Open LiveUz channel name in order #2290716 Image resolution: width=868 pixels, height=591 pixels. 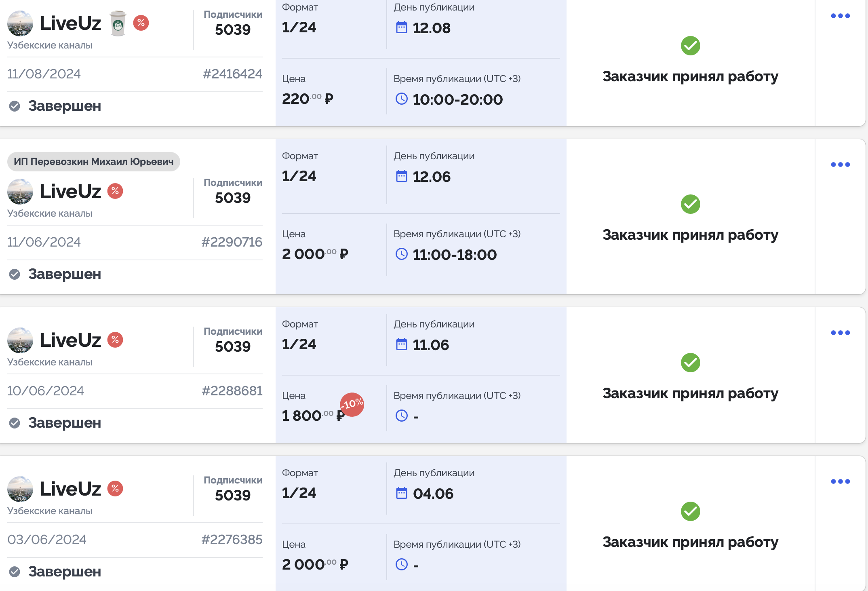[70, 191]
